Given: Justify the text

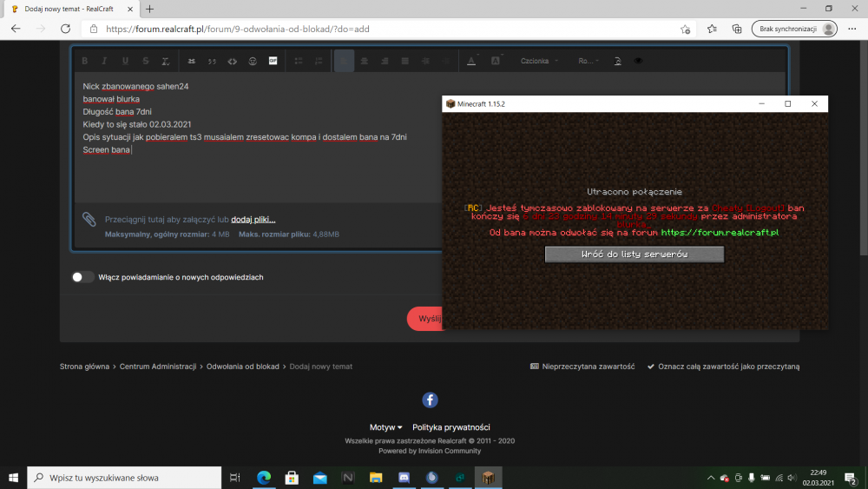Looking at the screenshot, I should (x=405, y=61).
